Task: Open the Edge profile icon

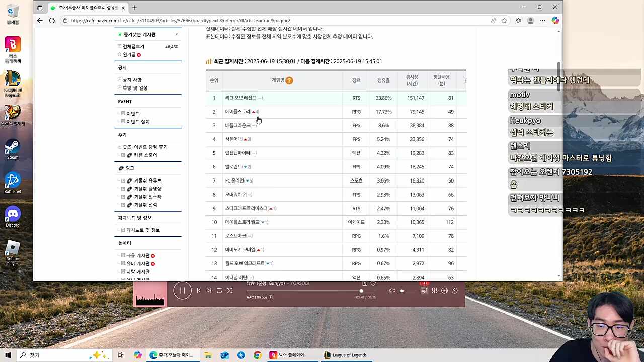Action: pyautogui.click(x=530, y=21)
